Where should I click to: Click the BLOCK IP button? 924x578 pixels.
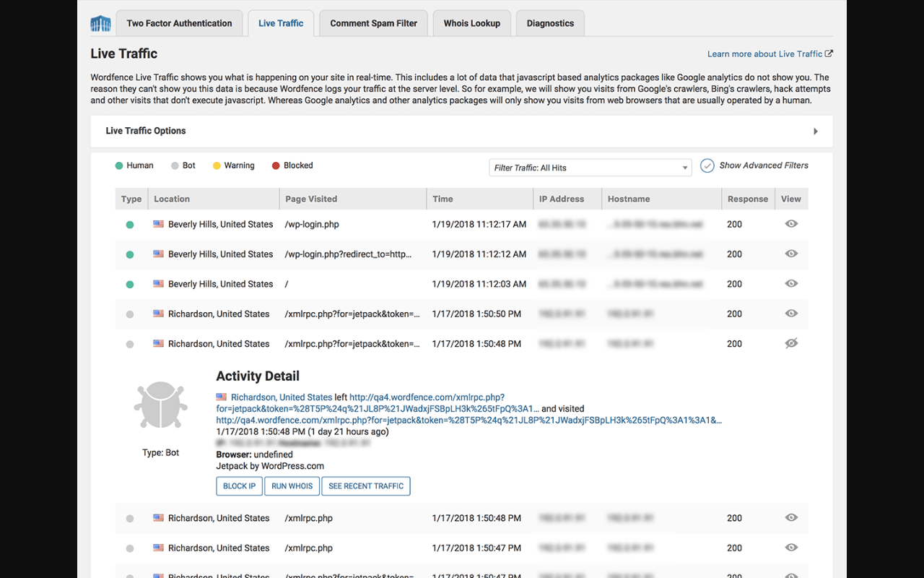click(239, 486)
